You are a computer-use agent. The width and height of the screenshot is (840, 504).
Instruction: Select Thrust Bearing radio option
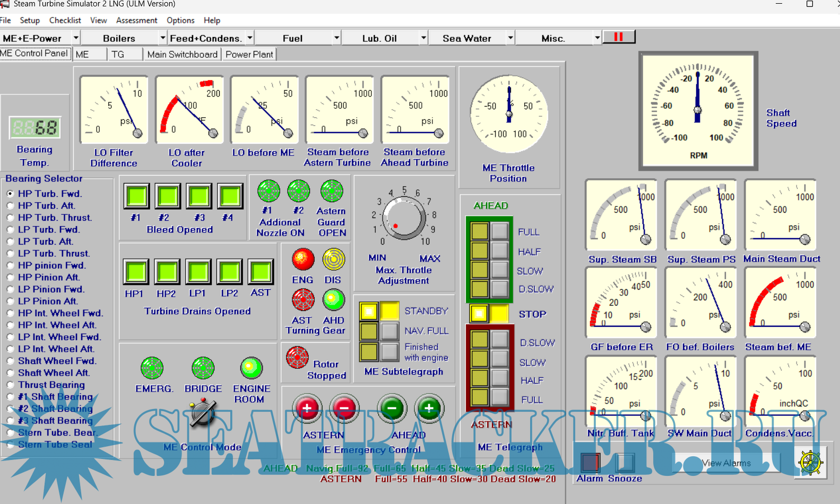pyautogui.click(x=11, y=385)
